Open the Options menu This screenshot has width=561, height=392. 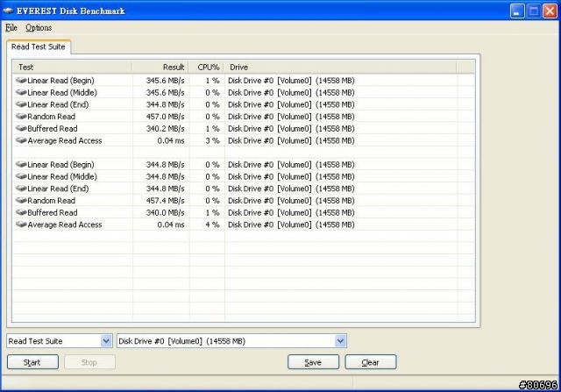(39, 27)
